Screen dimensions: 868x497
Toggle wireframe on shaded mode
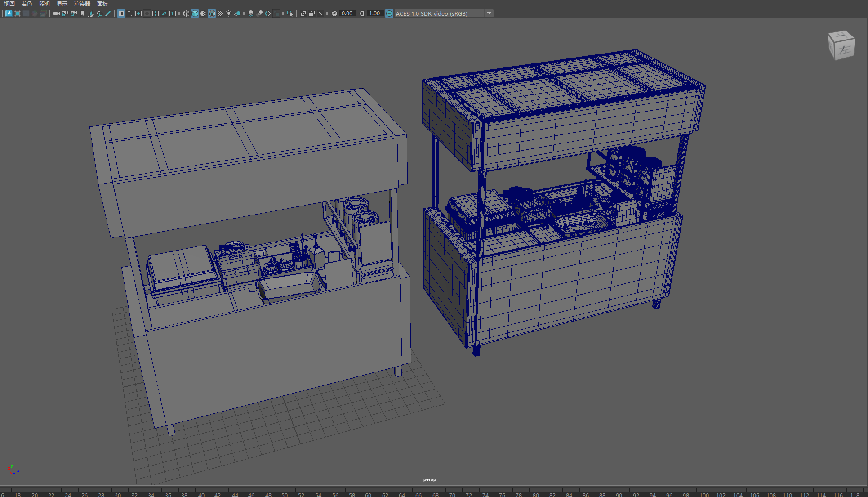[x=212, y=13]
